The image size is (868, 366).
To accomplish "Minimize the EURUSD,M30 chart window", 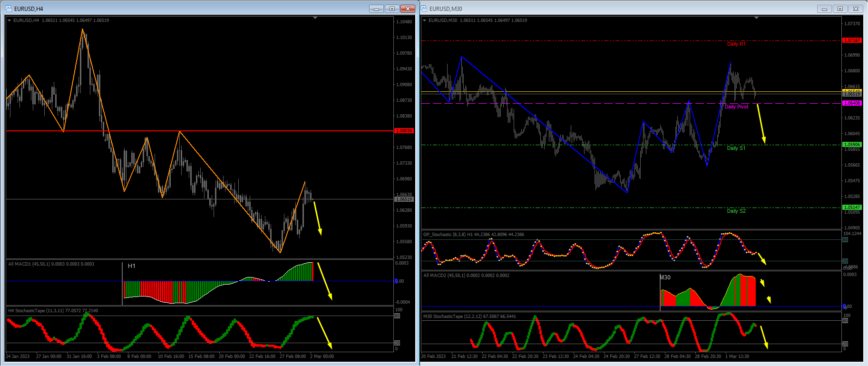I will tap(824, 9).
